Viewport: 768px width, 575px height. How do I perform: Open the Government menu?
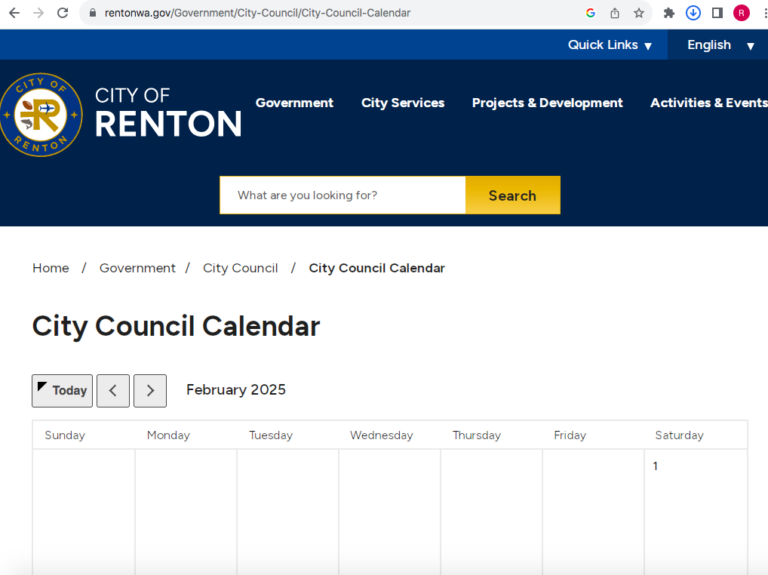[294, 103]
